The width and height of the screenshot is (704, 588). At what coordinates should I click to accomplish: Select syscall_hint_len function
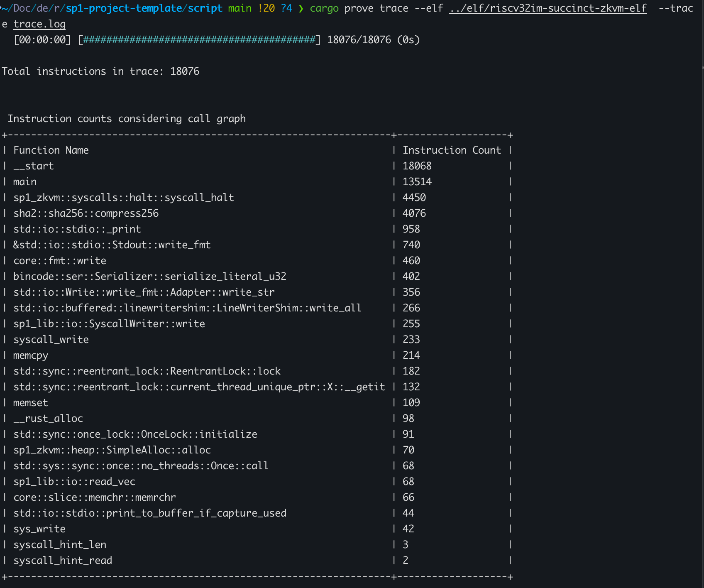[60, 545]
